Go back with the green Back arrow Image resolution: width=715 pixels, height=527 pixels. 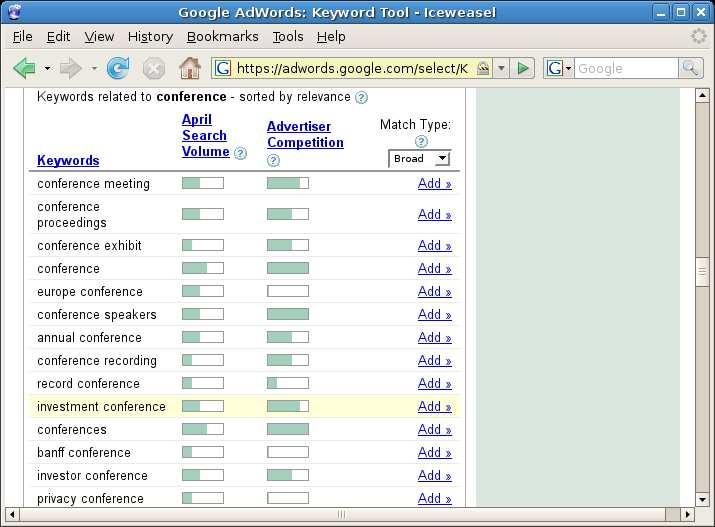pyautogui.click(x=25, y=68)
